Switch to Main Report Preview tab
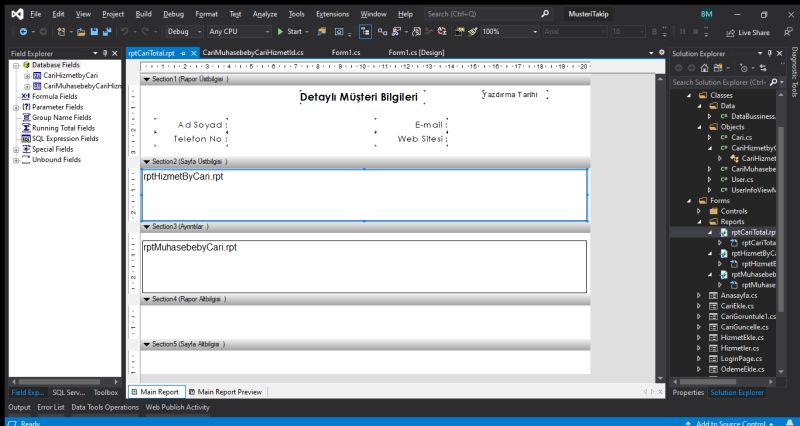Screen dimensions: 800x426 point(225,392)
